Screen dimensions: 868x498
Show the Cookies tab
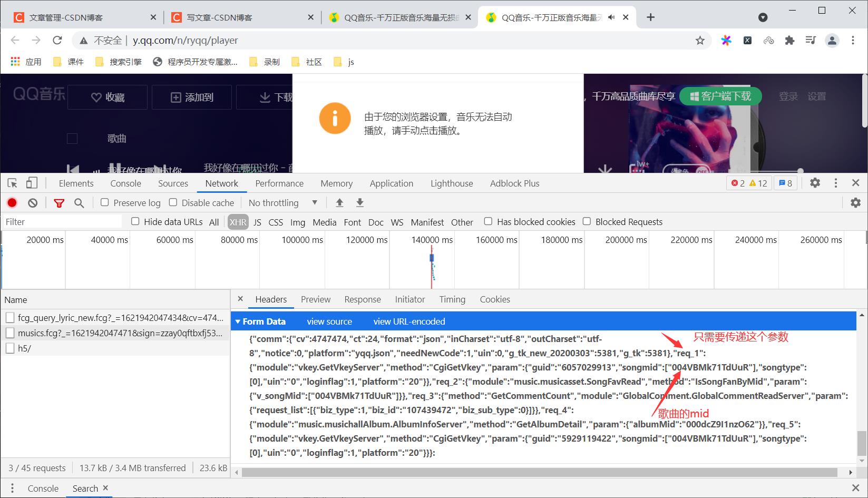495,299
